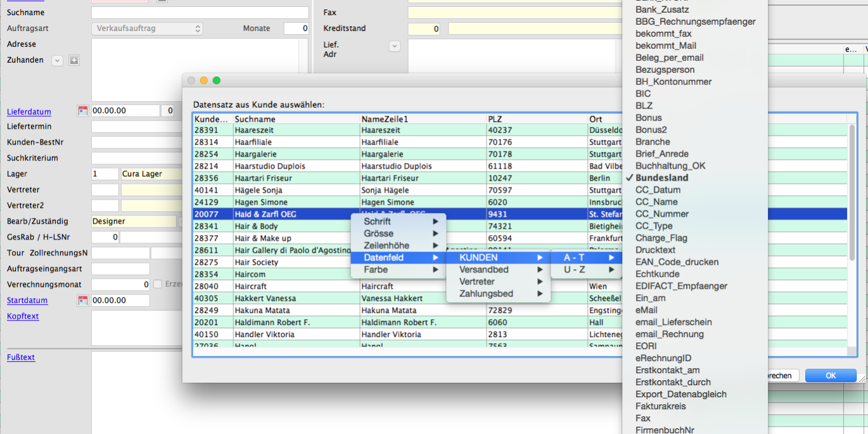Follow the Startdatum link
The height and width of the screenshot is (434, 868).
tap(27, 300)
